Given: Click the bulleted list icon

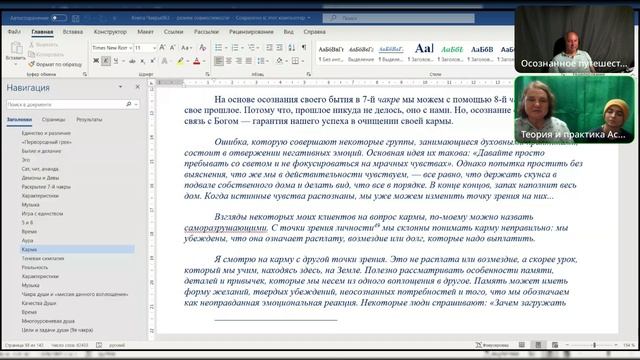Looking at the screenshot, I should coord(219,48).
